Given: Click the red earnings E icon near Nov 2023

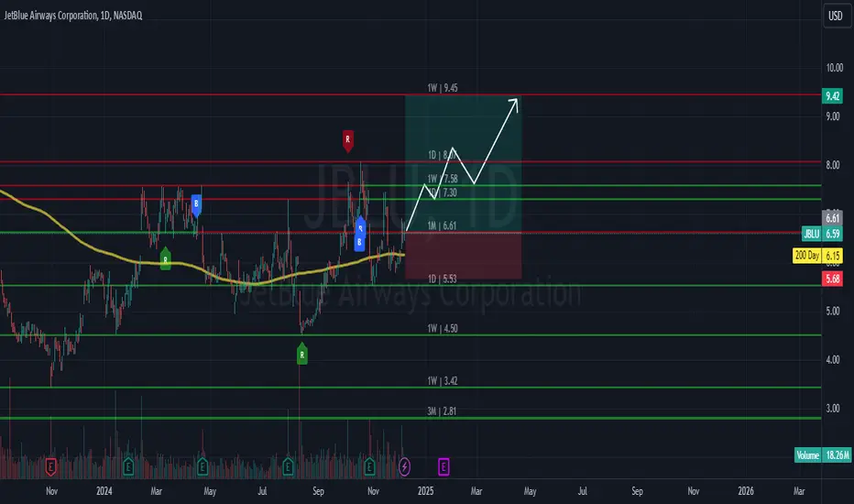Looking at the screenshot, I should [50, 466].
